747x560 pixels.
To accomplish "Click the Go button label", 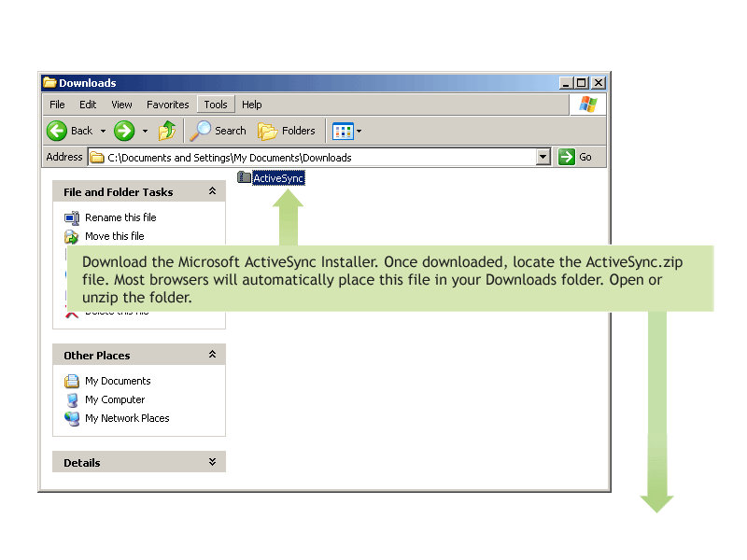I will [585, 157].
